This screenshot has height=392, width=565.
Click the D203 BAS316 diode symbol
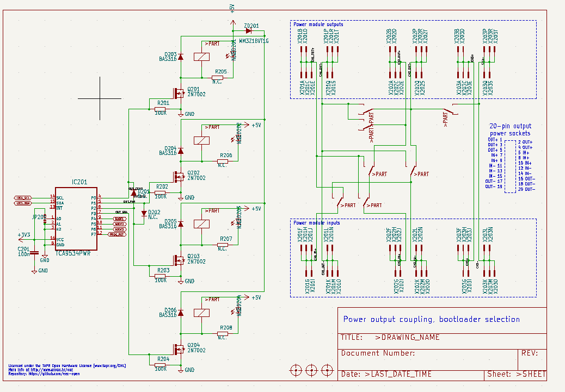coord(181,57)
